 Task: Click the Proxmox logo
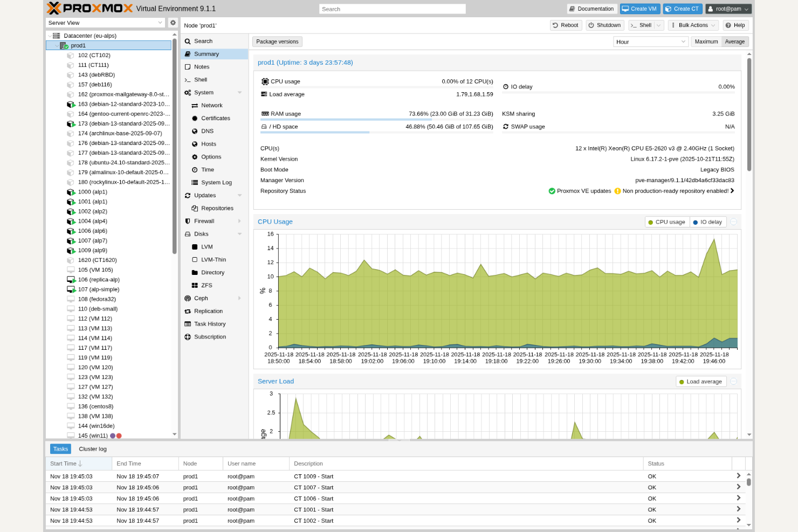tap(90, 8)
